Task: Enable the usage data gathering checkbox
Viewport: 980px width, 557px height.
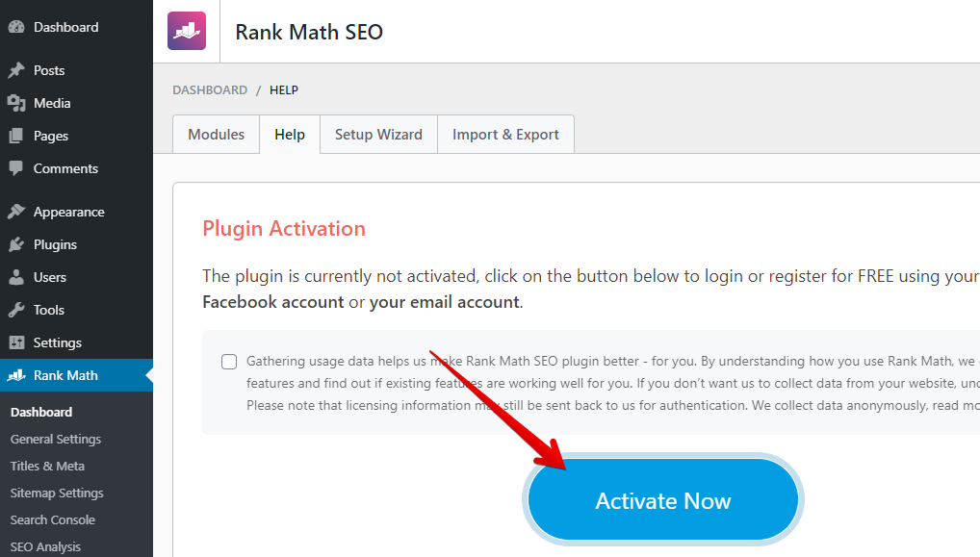Action: tap(229, 362)
